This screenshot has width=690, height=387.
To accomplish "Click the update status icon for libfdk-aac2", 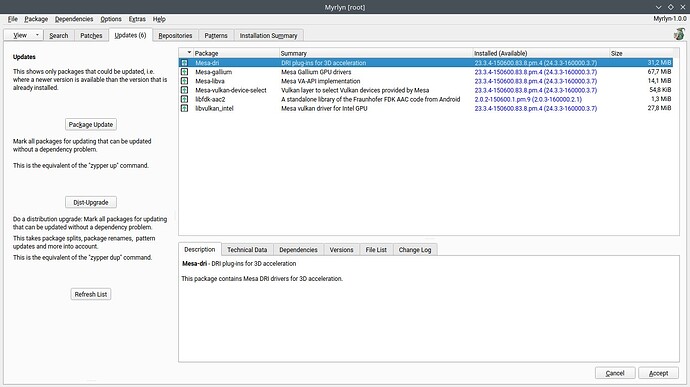I will (x=185, y=99).
